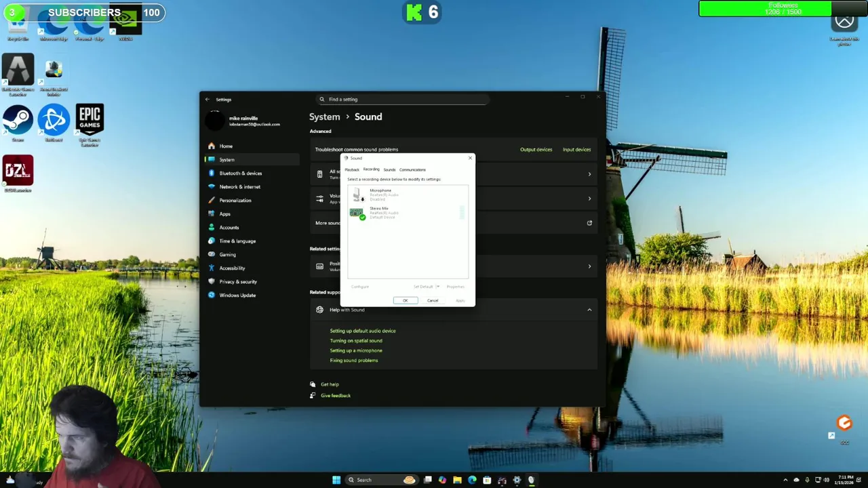Click the orange overlay icon near bottom right

[x=844, y=423]
